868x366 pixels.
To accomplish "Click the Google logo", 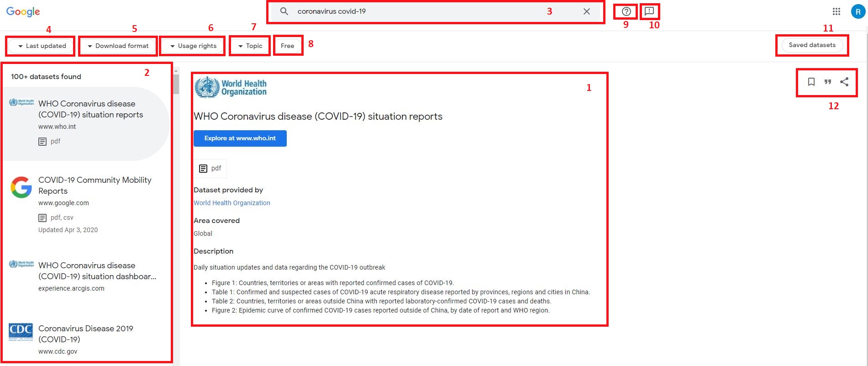I will tap(23, 12).
